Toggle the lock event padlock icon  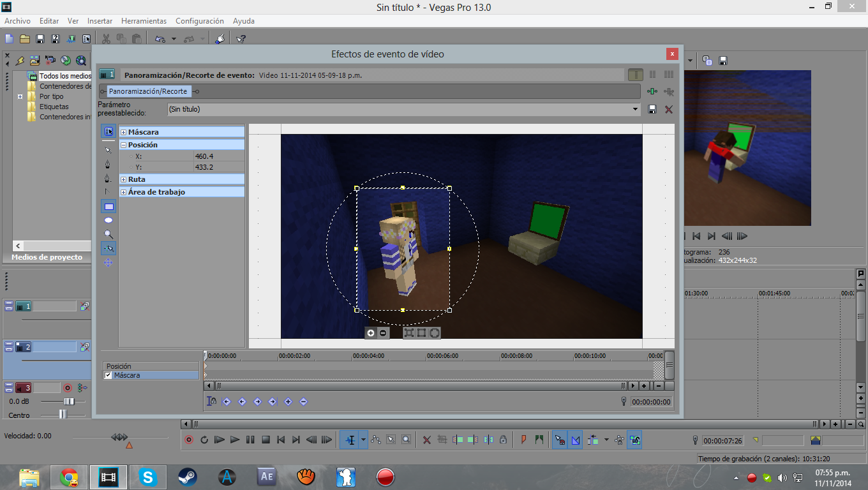504,440
